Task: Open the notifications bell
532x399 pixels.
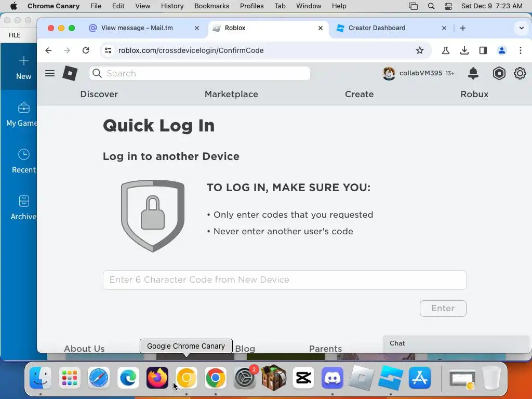Action: pyautogui.click(x=473, y=73)
